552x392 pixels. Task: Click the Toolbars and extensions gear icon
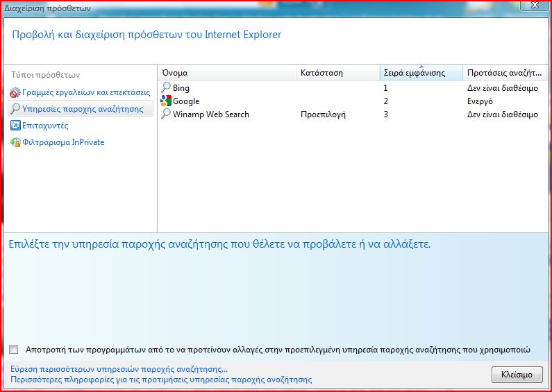15,92
